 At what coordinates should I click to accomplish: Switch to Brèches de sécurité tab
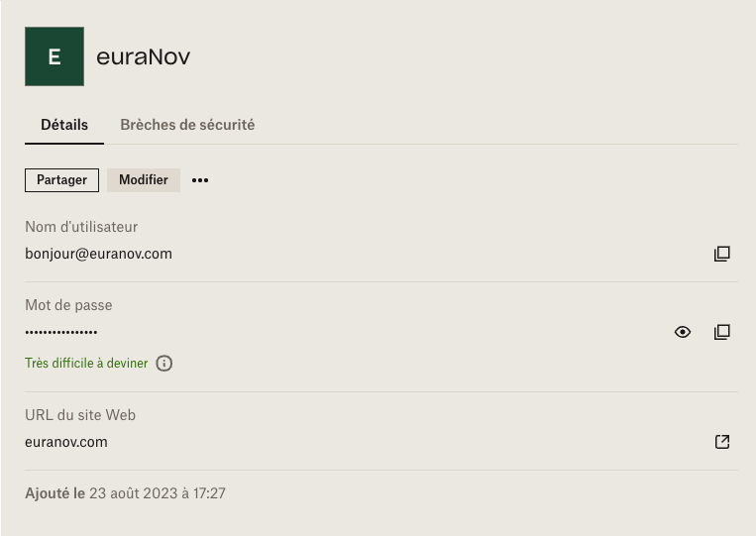coord(187,125)
